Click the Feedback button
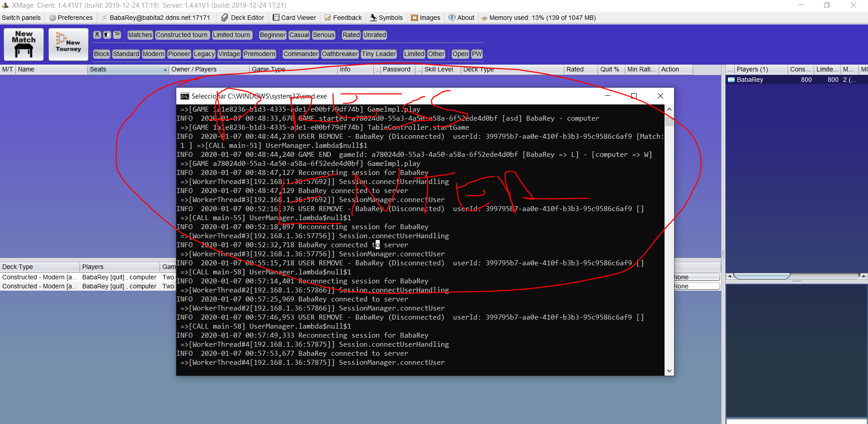Image resolution: width=868 pixels, height=424 pixels. [x=343, y=18]
